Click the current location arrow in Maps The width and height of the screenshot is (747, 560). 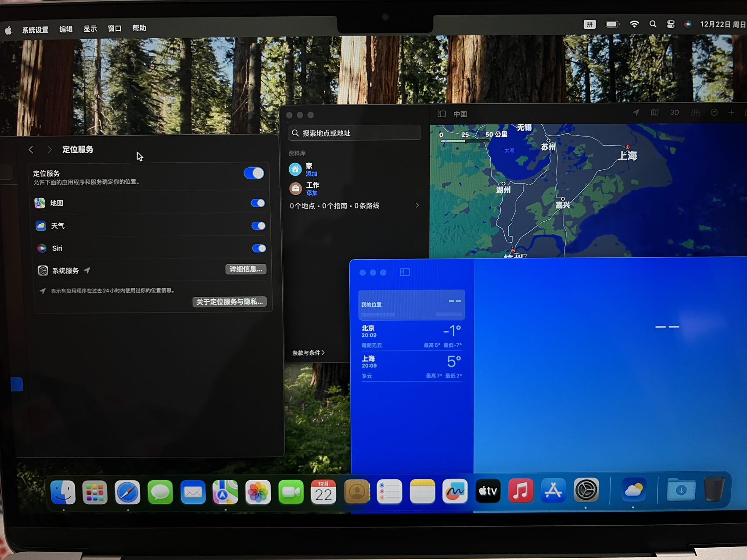636,113
